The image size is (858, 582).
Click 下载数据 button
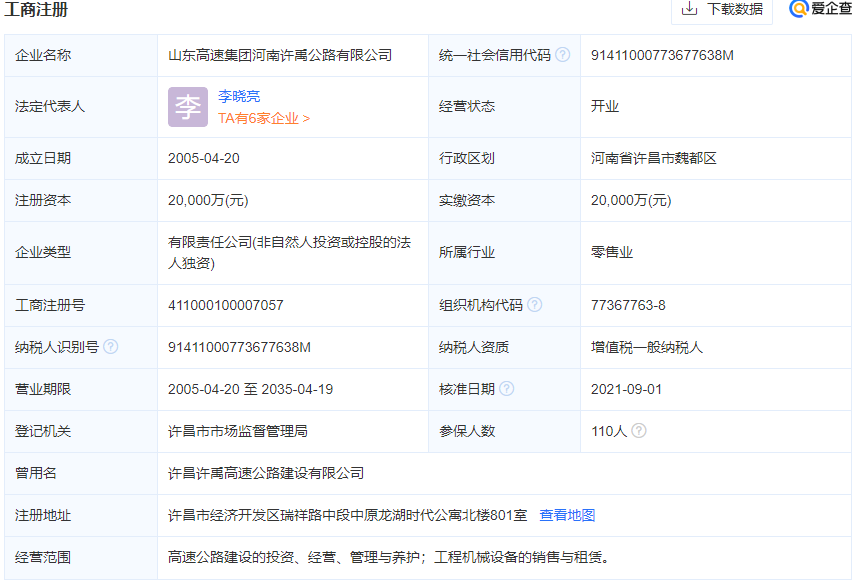(722, 9)
